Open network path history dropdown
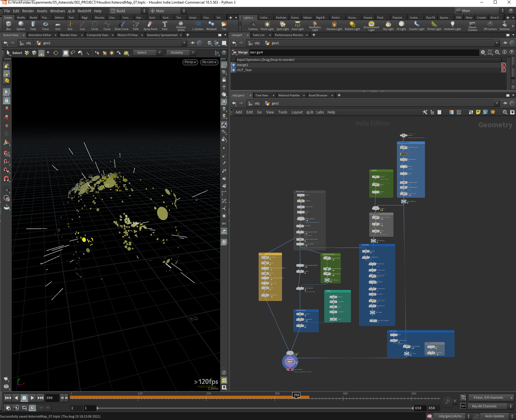This screenshot has width=516, height=420. point(497,104)
